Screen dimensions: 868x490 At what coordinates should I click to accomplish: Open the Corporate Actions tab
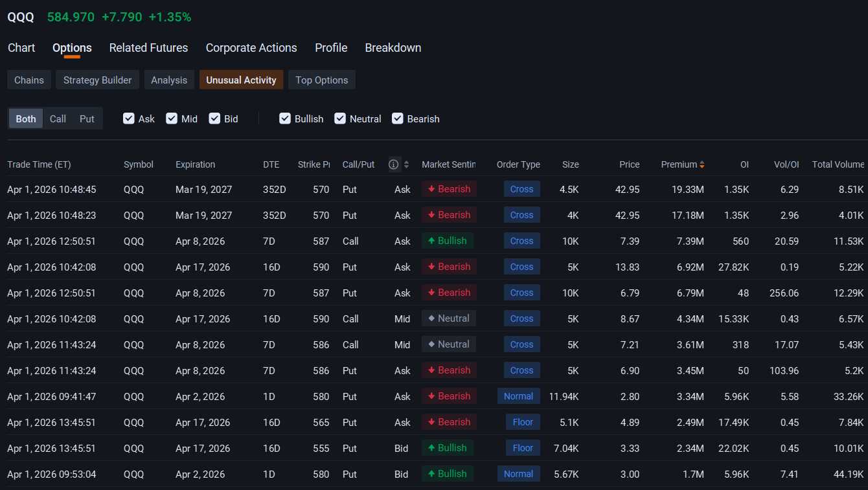tap(251, 48)
